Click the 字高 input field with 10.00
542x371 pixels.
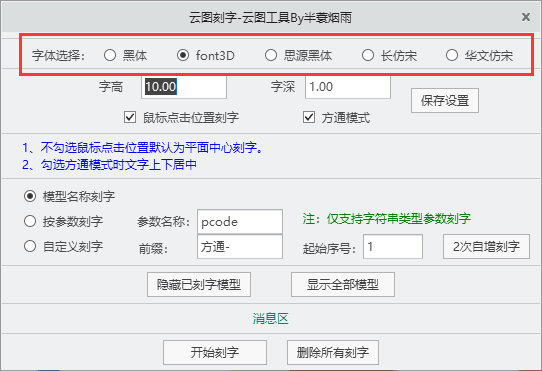184,86
